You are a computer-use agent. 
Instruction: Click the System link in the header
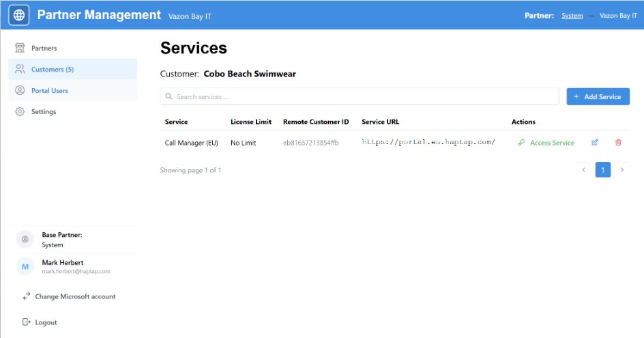(x=572, y=16)
